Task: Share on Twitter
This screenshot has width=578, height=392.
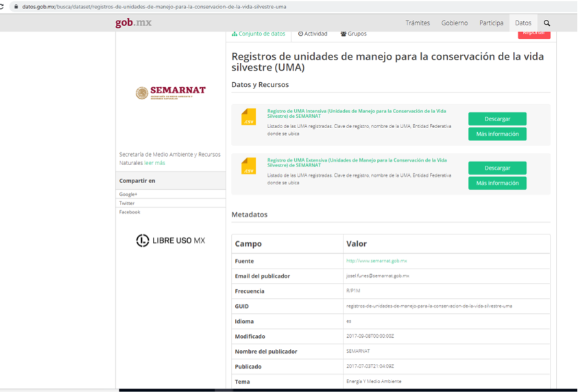Action: tap(127, 203)
